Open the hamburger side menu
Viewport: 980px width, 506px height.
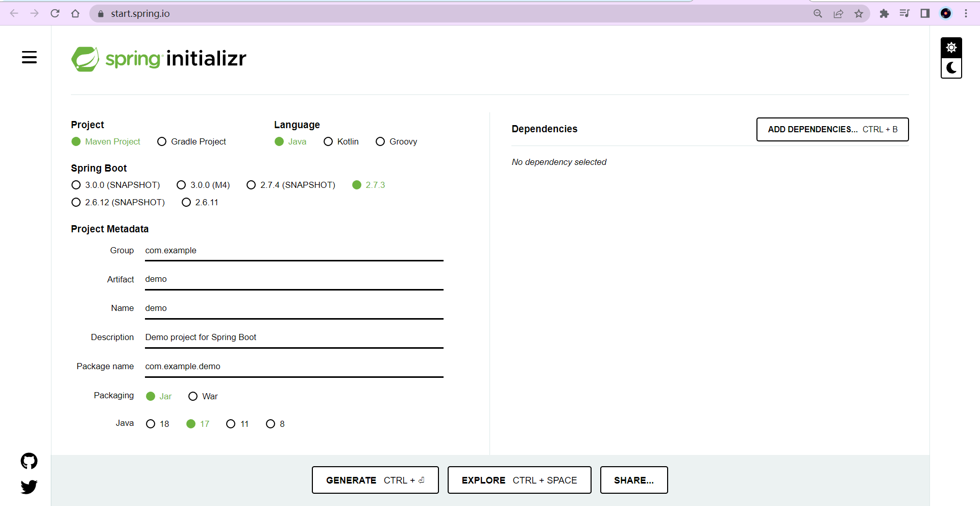pos(29,57)
